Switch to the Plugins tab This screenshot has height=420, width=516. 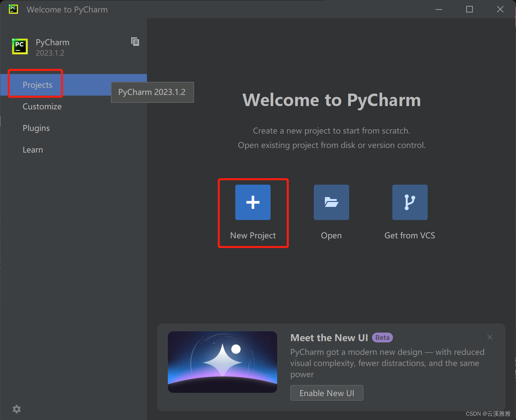[73, 128]
